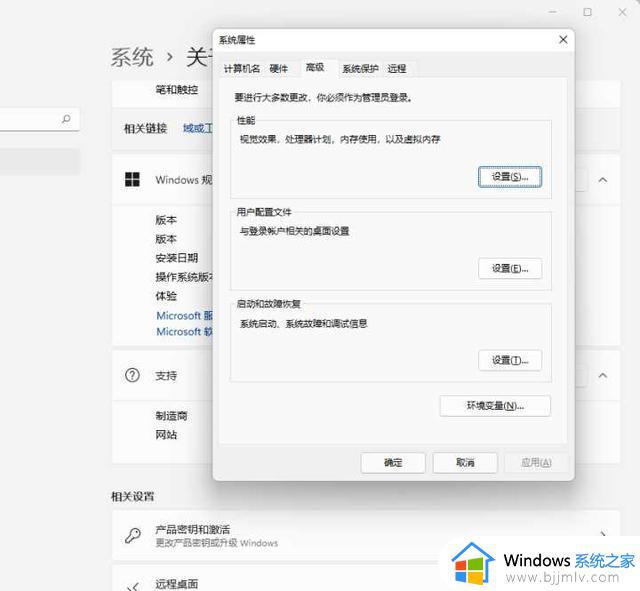Screen dimensions: 640x591
Task: Open 产品密钥和激活 settings entry
Action: (366, 535)
